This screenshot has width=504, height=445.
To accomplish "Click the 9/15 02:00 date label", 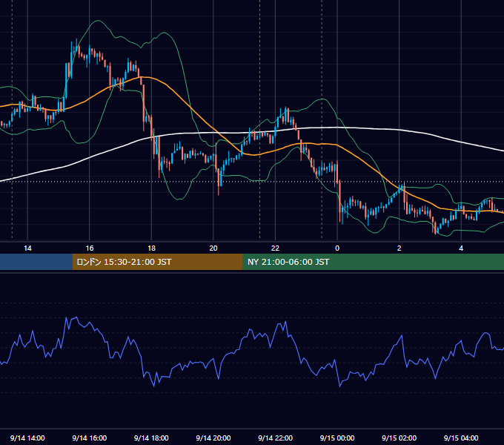I will pos(399,438).
